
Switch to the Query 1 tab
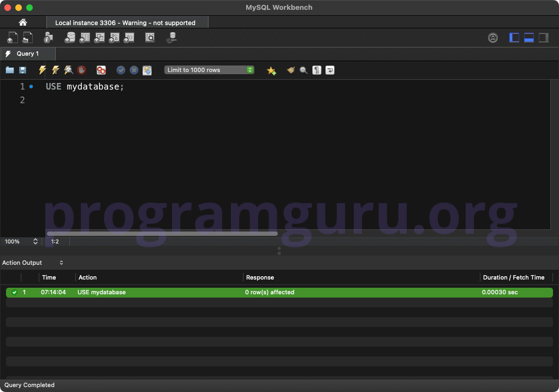click(28, 54)
